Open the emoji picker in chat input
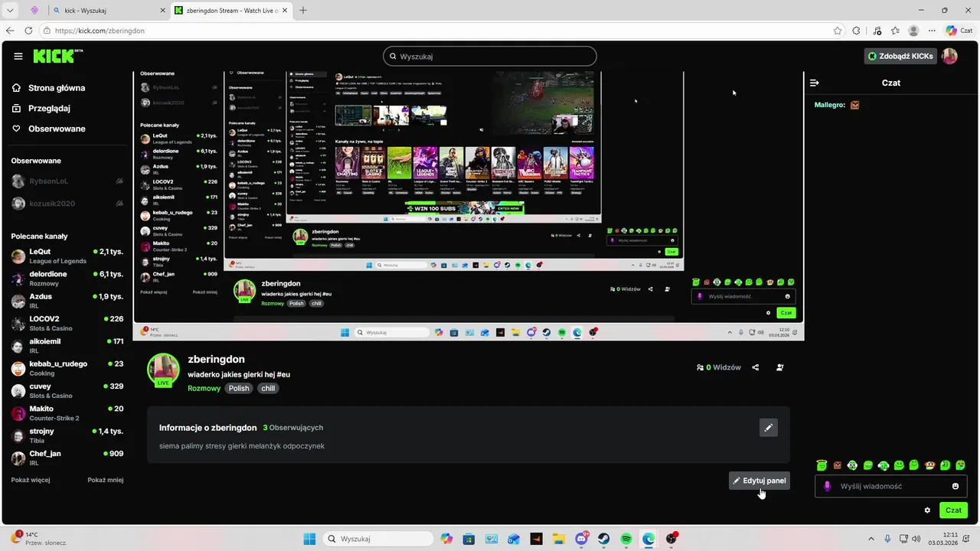 [x=955, y=486]
